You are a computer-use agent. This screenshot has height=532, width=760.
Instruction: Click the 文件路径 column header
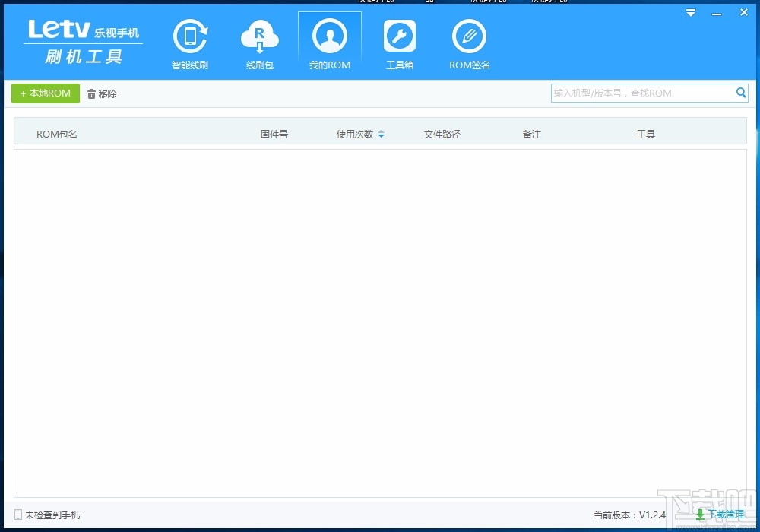pos(442,135)
